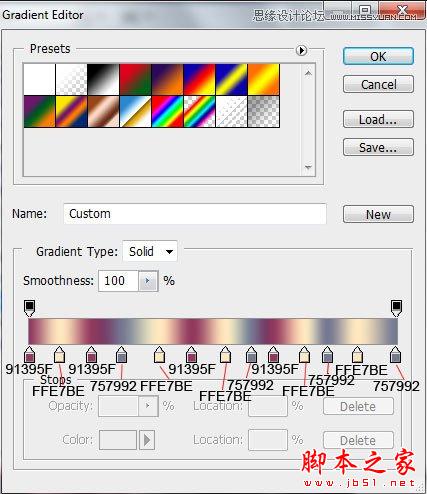
Task: Choose the transparent stripes gradient preset
Action: click(231, 111)
